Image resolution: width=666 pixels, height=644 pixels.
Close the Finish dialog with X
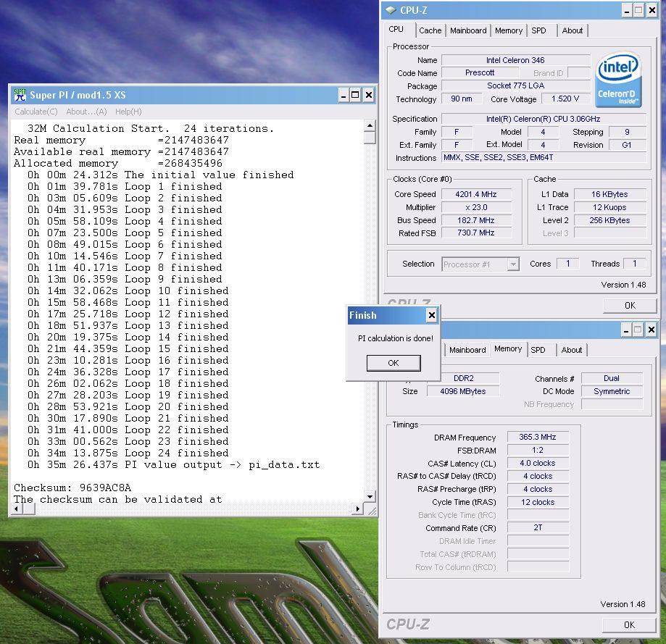pos(431,315)
